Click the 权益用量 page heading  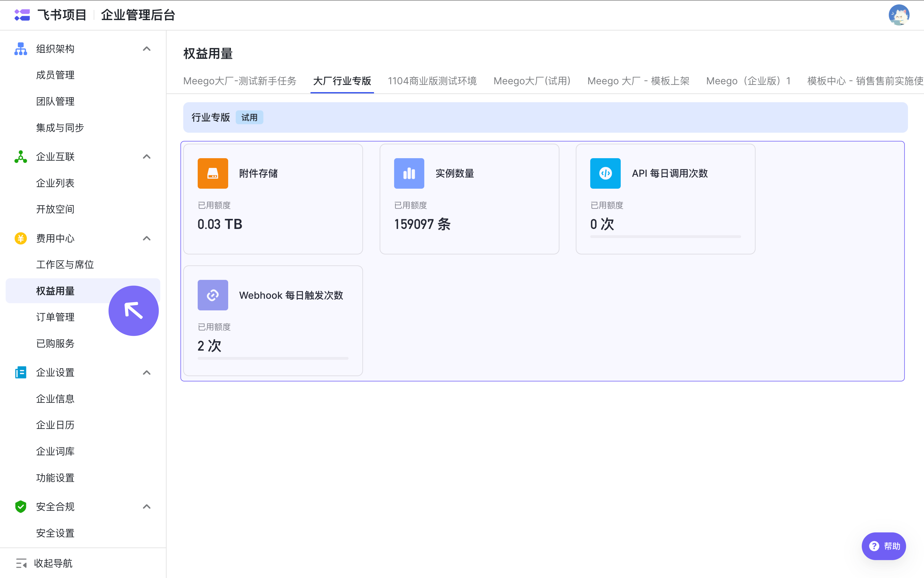point(208,53)
